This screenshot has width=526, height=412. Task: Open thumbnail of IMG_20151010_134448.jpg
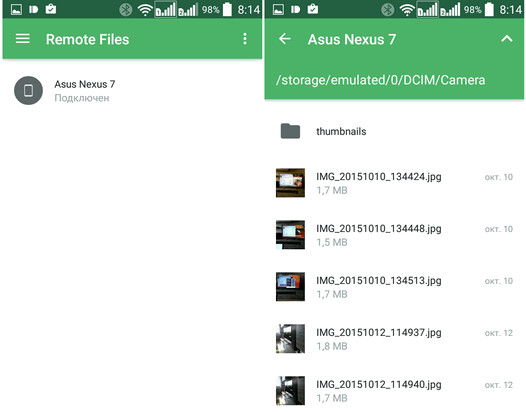(x=290, y=235)
